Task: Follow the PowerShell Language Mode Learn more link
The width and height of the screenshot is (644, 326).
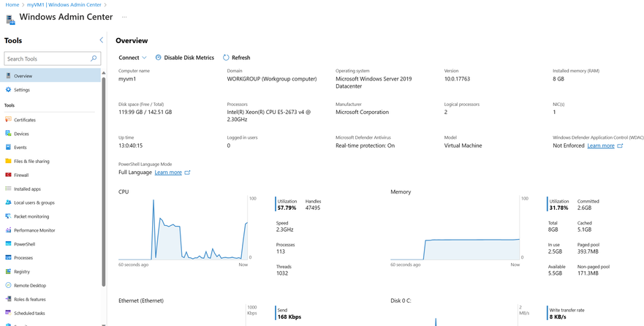Action: pyautogui.click(x=168, y=173)
